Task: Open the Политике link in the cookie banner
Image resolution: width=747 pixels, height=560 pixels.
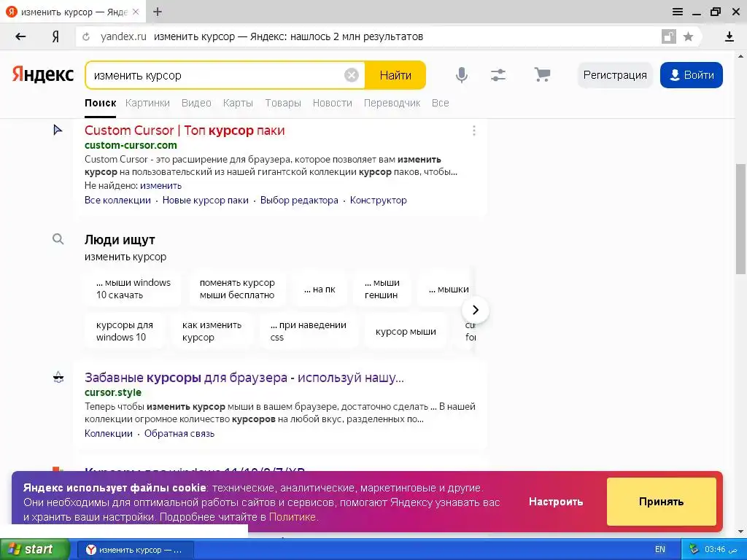Action: point(293,517)
